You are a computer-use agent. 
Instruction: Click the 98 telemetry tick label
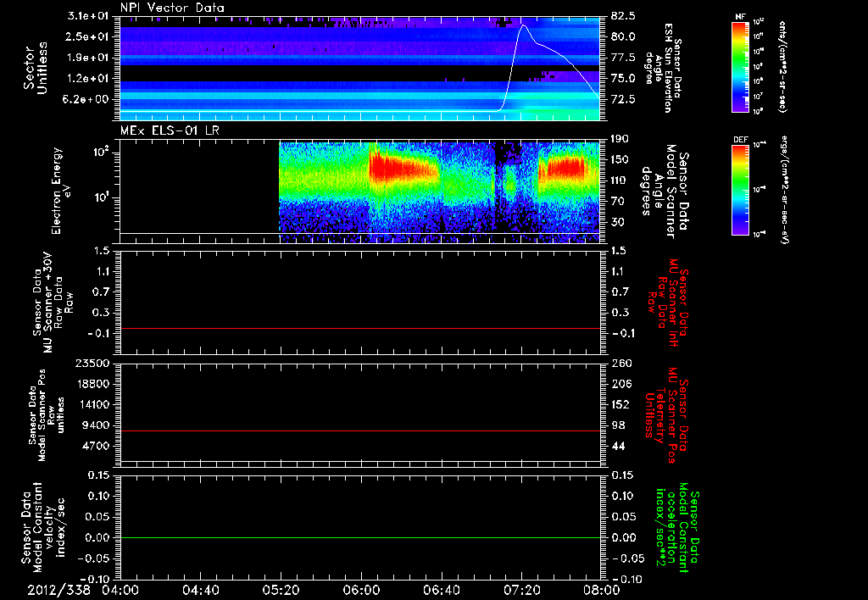617,425
